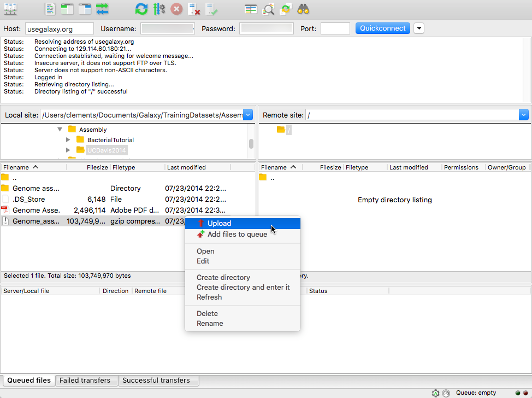Click the speed limit gauge icon in status bar
532x398 pixels.
(x=446, y=393)
